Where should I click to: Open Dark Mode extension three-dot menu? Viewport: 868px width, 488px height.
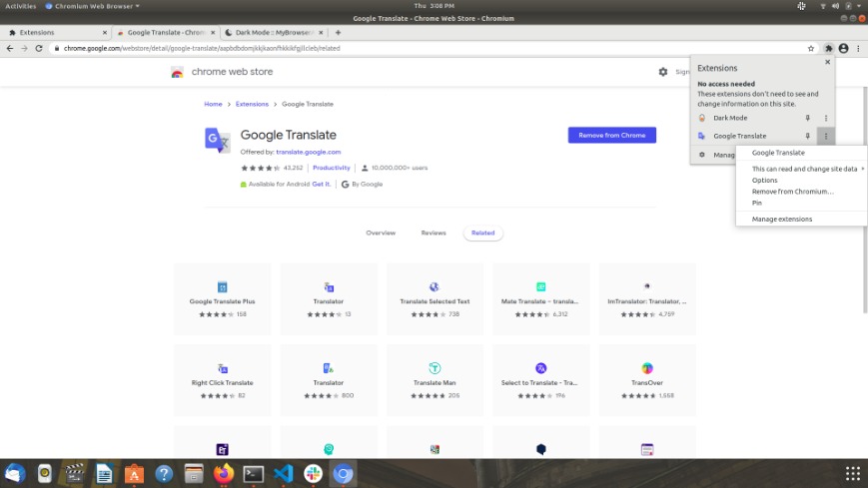click(x=826, y=118)
